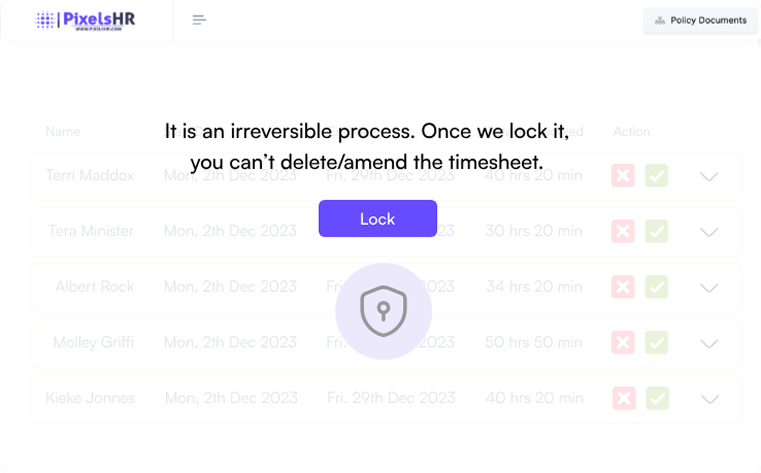Image resolution: width=761 pixels, height=473 pixels.
Task: Reject Albert Rock's timesheet with red X
Action: [x=623, y=287]
